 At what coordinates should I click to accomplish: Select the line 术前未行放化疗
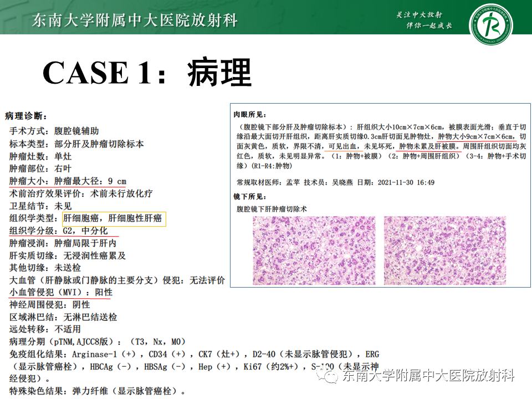coord(121,194)
